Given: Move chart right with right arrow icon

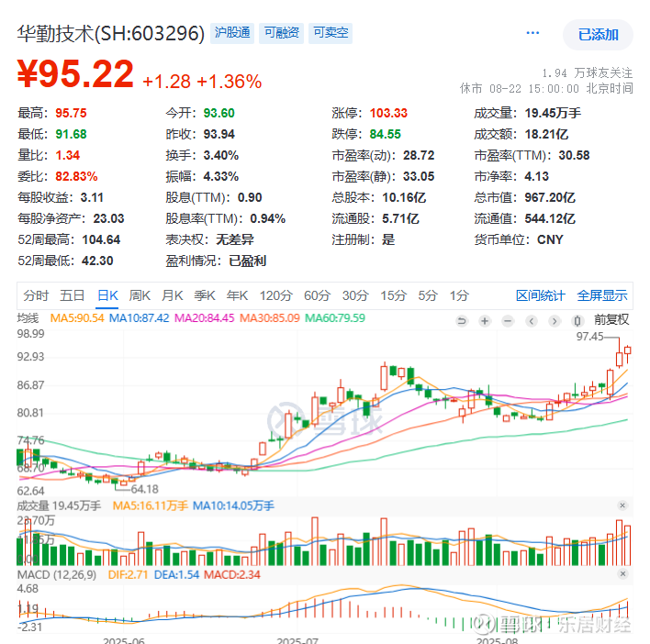Looking at the screenshot, I should point(555,320).
